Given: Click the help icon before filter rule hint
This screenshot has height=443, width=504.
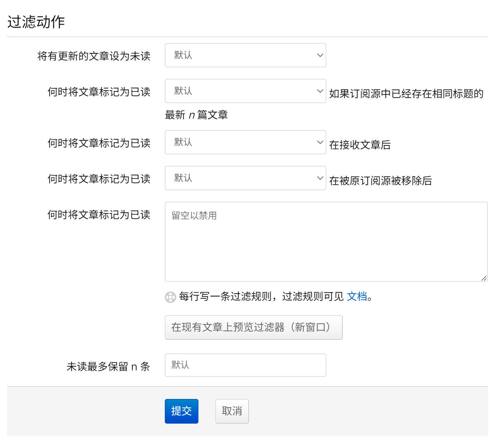Looking at the screenshot, I should (170, 297).
